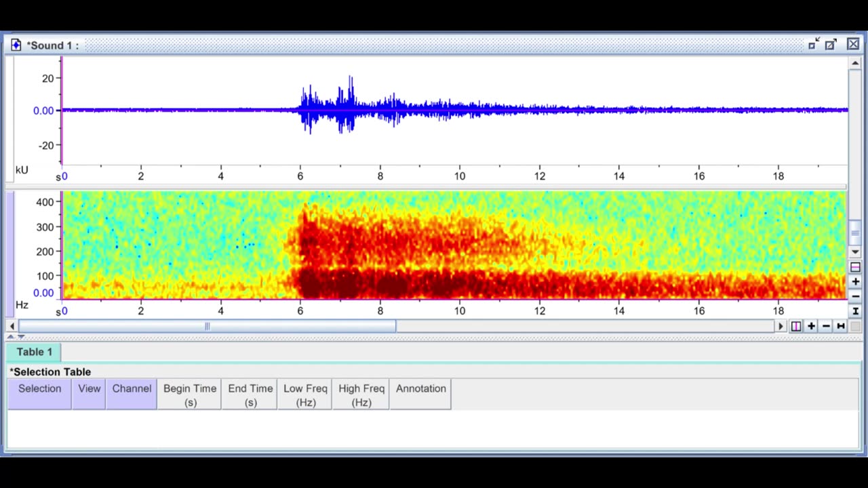
Task: Click the kU unit label of the waveform
Action: (x=22, y=169)
